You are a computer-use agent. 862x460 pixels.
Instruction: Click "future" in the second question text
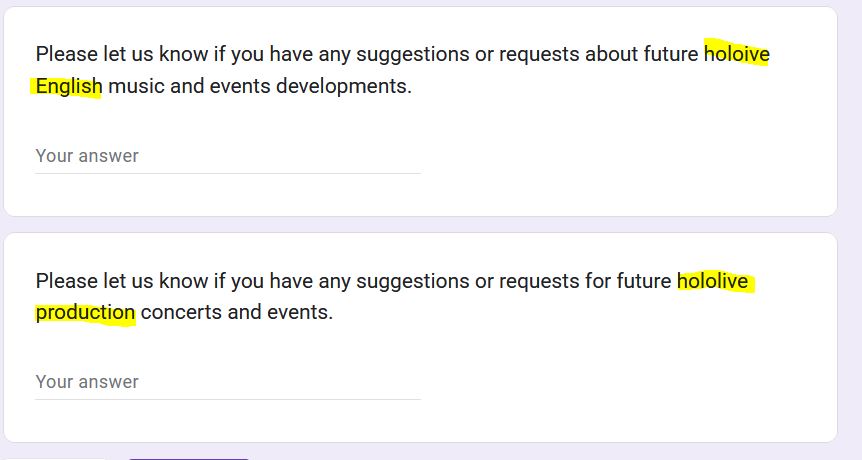click(x=644, y=281)
